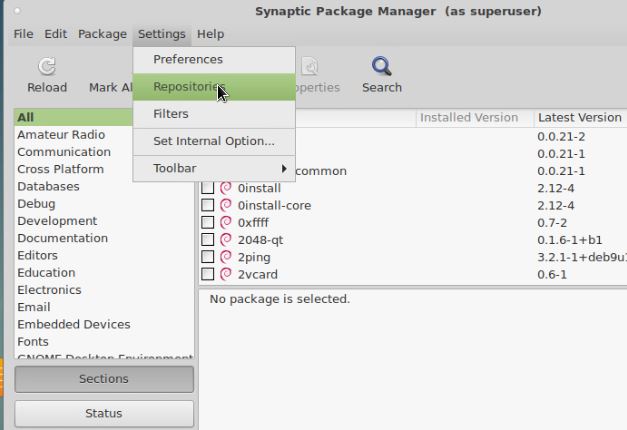Sort by Latest Version column header

tap(579, 117)
